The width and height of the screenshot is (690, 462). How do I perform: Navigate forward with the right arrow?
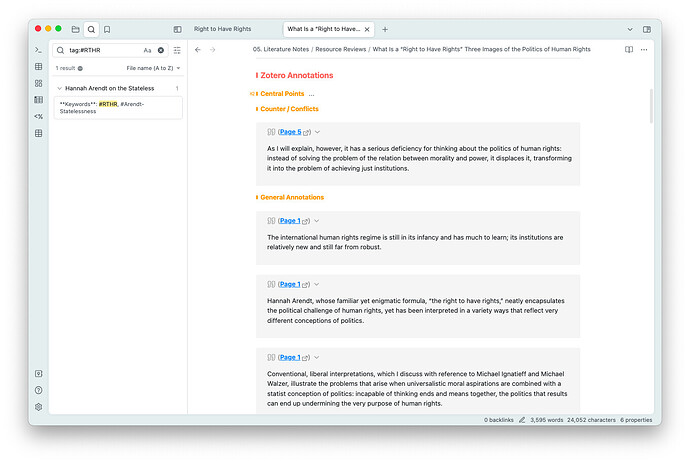point(213,50)
